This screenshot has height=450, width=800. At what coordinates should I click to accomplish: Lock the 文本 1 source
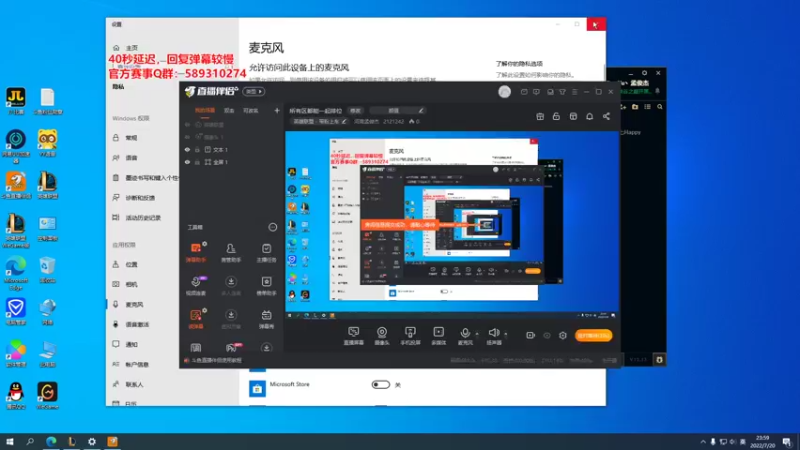tap(197, 149)
